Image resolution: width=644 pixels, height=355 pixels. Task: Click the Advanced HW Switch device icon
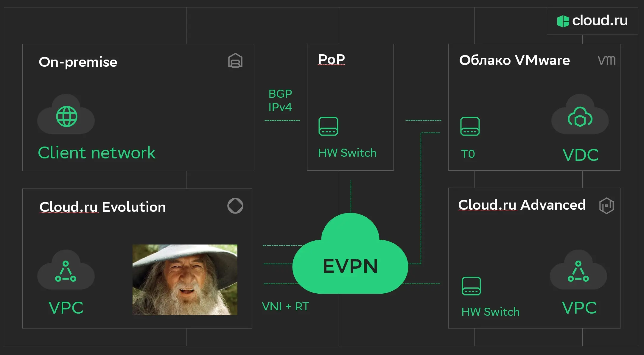[x=471, y=286]
